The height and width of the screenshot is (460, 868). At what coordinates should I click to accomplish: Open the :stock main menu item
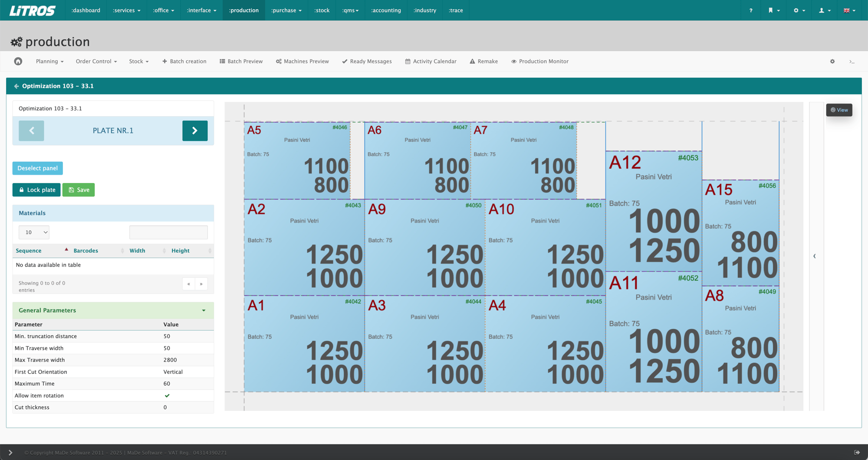(322, 10)
